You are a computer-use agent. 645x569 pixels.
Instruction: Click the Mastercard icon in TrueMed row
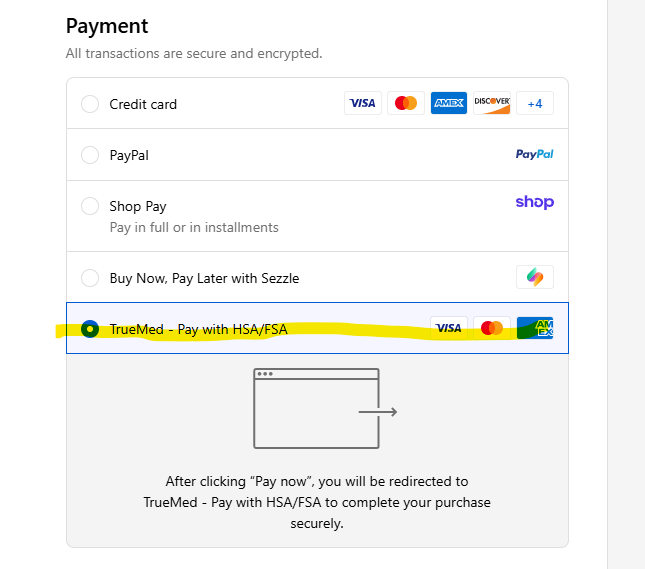492,328
